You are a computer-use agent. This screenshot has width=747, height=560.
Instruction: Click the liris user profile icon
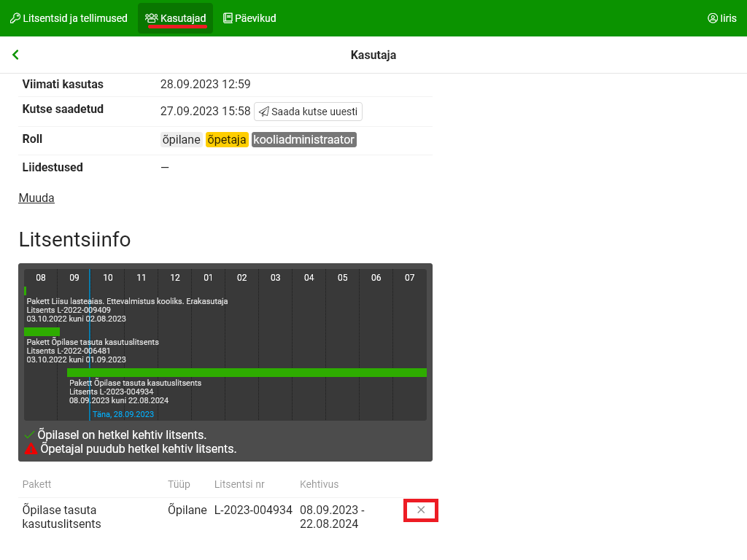(x=713, y=18)
